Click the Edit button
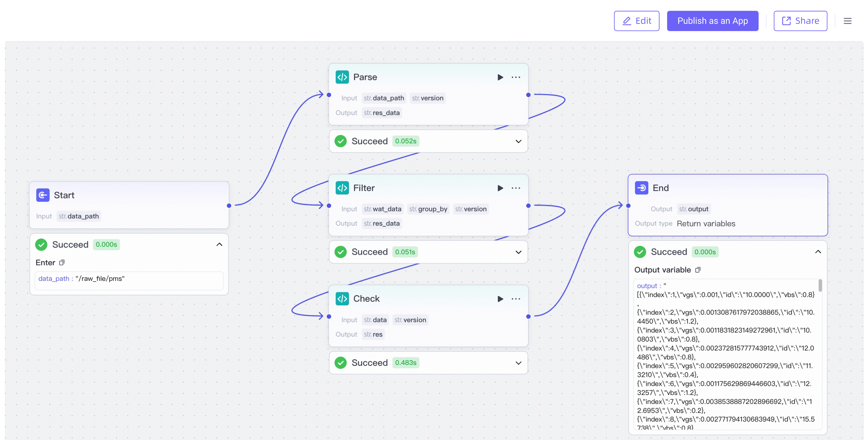Screen dimensions: 868x440 pyautogui.click(x=636, y=21)
